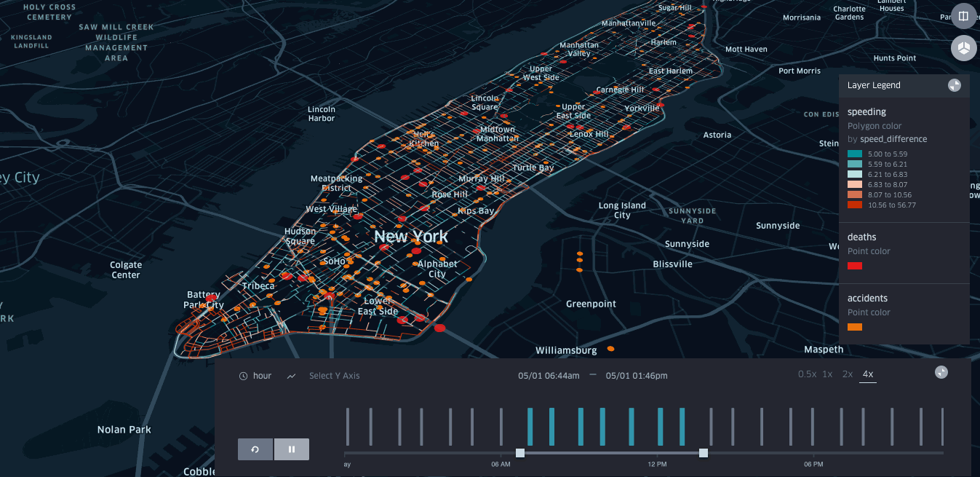Reset the time animation
The width and height of the screenshot is (980, 477).
pos(255,449)
